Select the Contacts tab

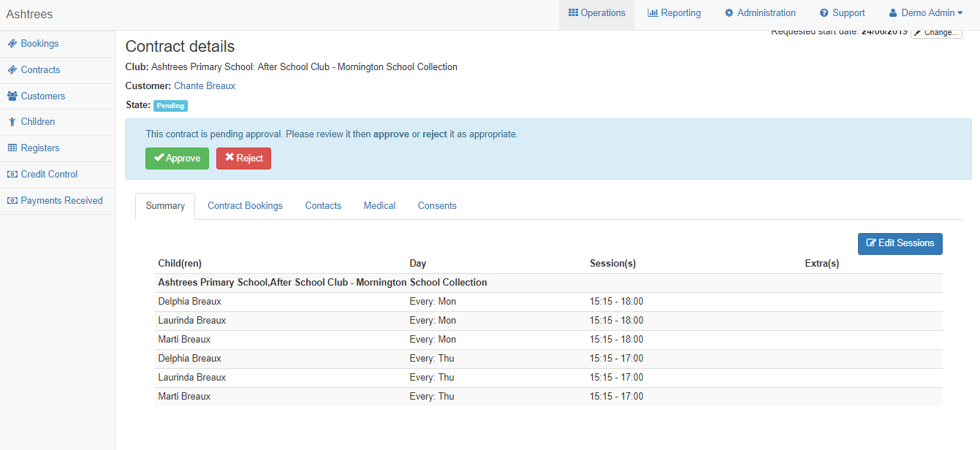[x=323, y=206]
